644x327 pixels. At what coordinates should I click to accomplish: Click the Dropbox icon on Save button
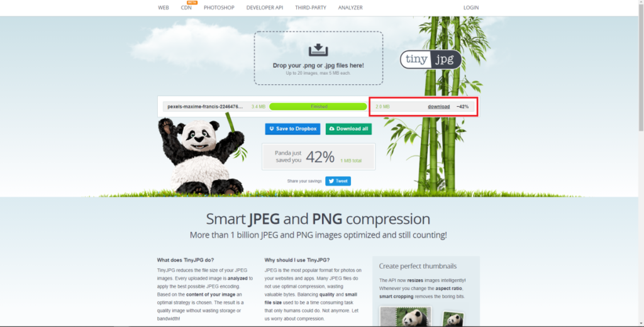(x=272, y=129)
